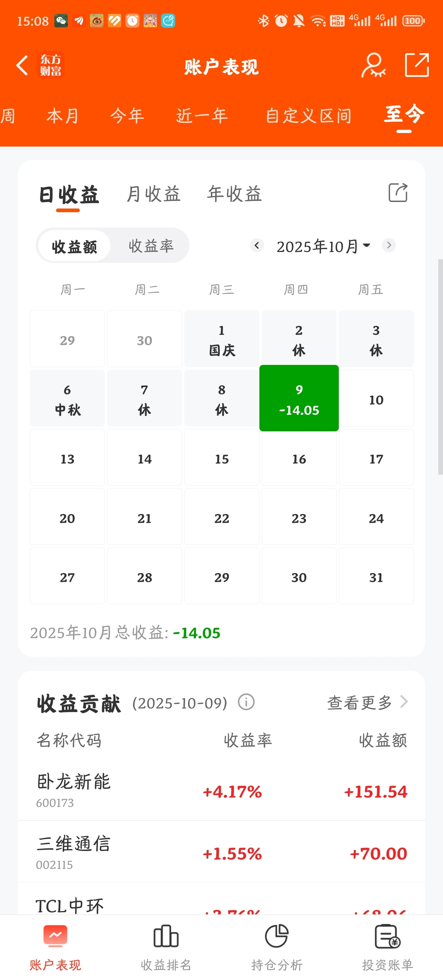Image resolution: width=443 pixels, height=980 pixels.
Task: Open the share icon in header
Action: pos(417,65)
